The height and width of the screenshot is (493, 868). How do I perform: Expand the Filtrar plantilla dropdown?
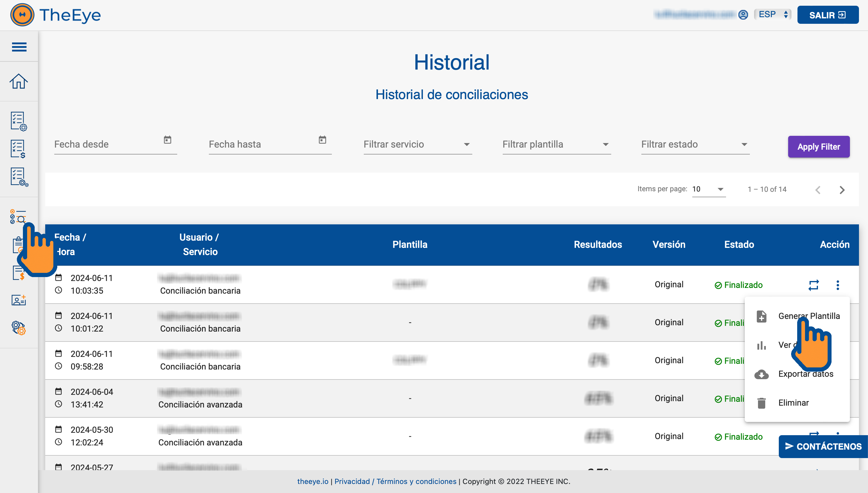coord(556,145)
